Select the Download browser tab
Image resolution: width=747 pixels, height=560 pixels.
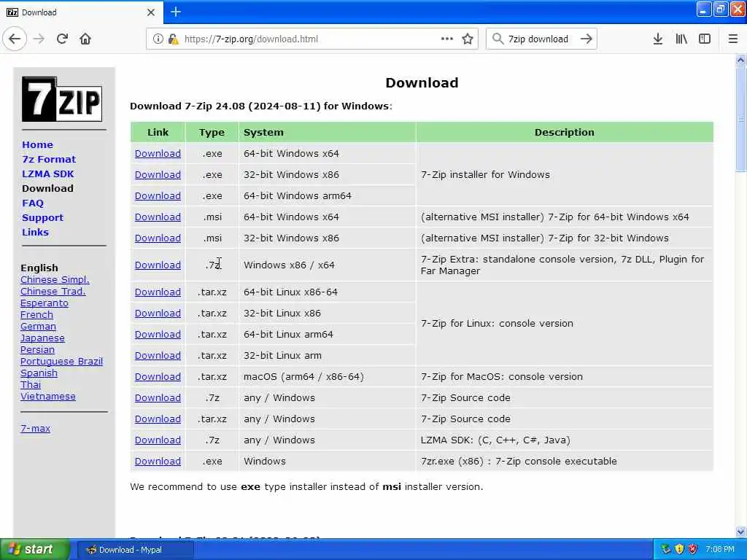[x=81, y=12]
